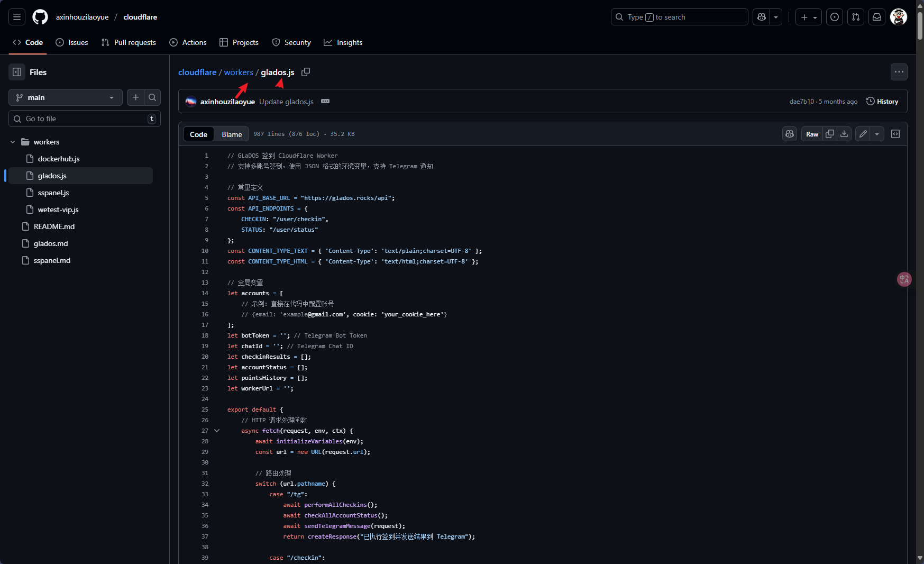This screenshot has width=924, height=564.
Task: Open the Pull requests tab
Action: click(129, 42)
